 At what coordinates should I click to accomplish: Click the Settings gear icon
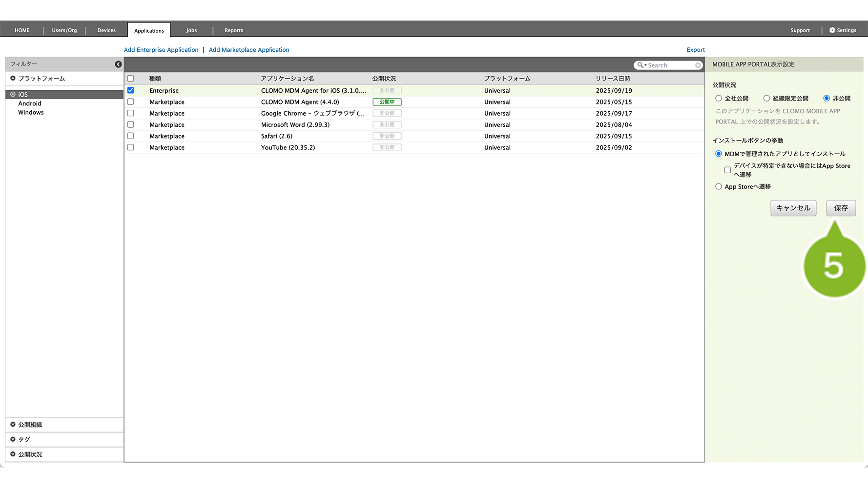(832, 30)
